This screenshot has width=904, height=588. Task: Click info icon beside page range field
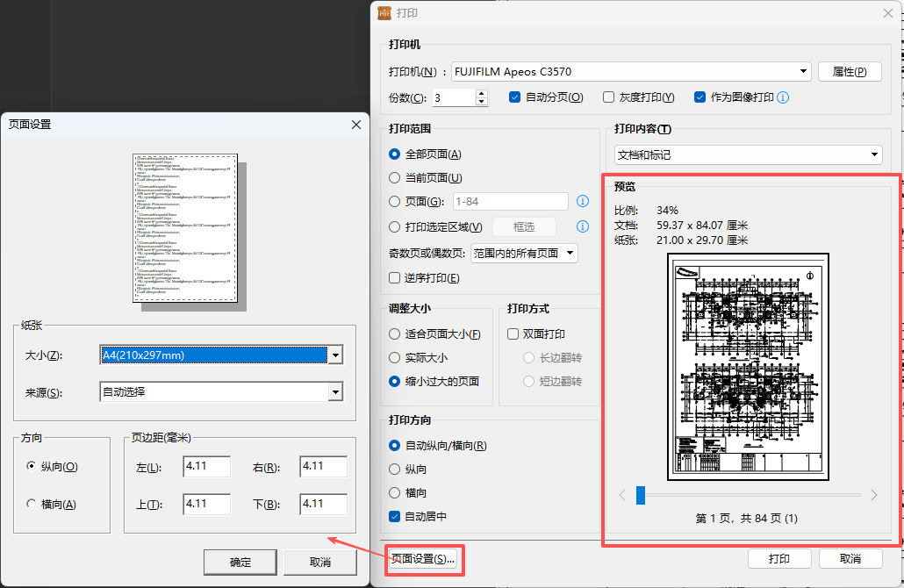click(582, 202)
